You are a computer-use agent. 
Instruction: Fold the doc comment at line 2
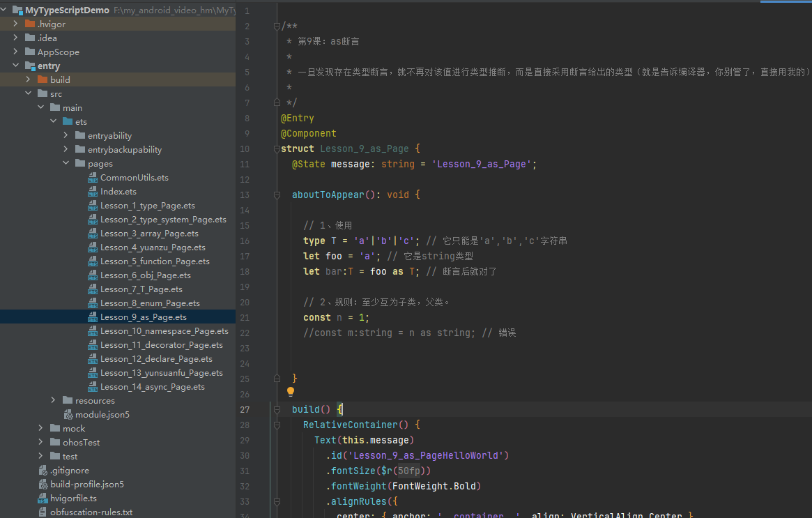pos(277,26)
